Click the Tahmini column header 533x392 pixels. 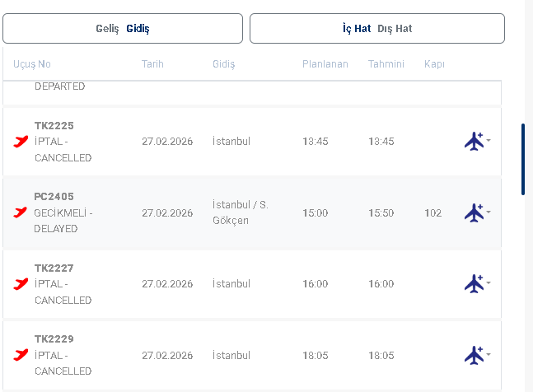tap(386, 64)
